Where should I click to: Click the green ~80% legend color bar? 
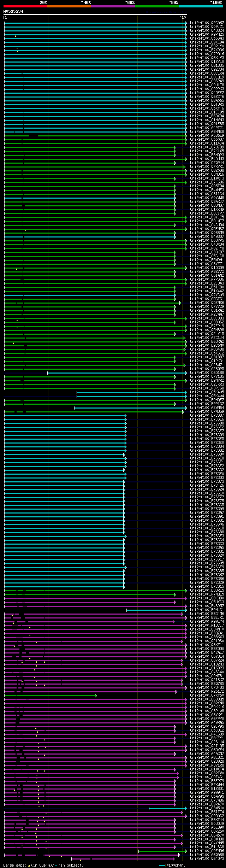tap(157, 6)
